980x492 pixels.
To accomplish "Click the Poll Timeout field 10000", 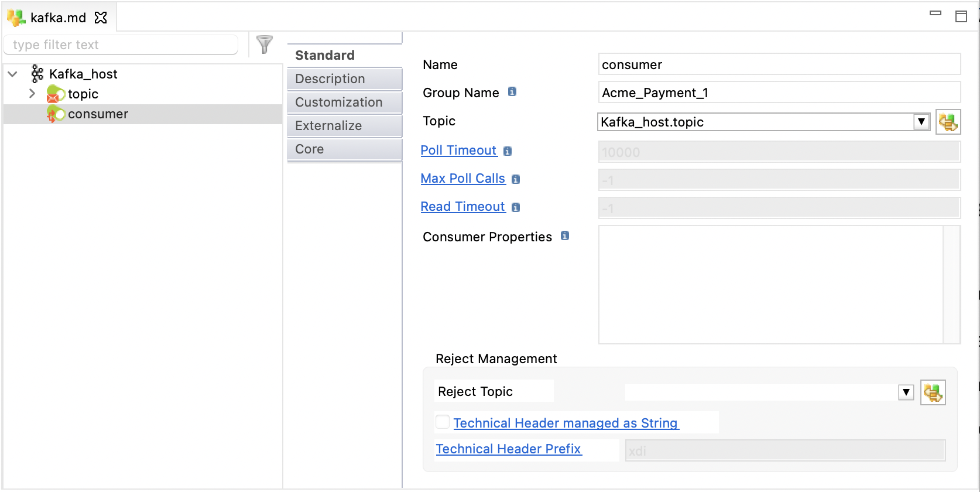I will pyautogui.click(x=779, y=152).
